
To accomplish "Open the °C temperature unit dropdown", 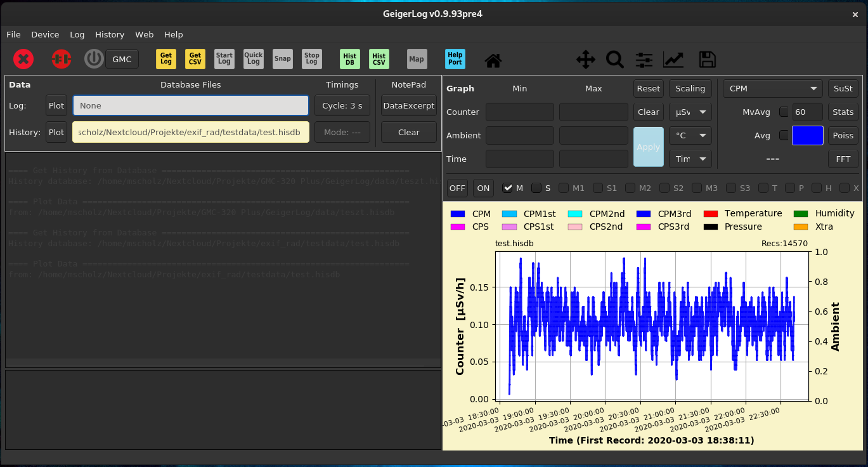I will (x=690, y=136).
